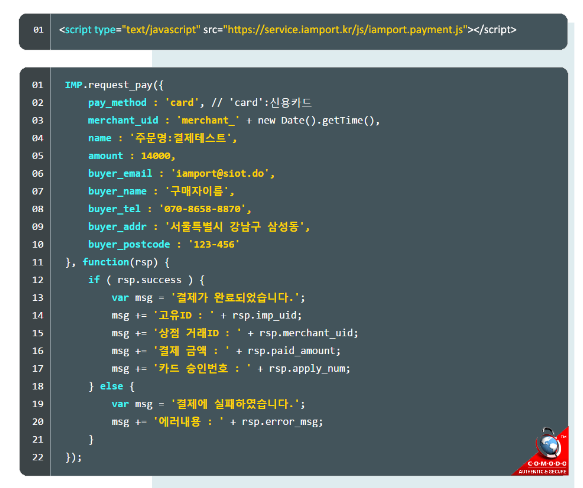Click the name : '주문명:결제테스트' line
583x488 pixels.
162,138
